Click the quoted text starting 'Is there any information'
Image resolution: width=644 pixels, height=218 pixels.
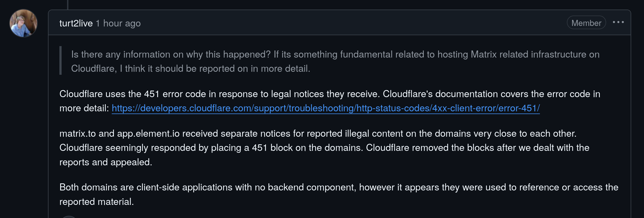(x=335, y=61)
